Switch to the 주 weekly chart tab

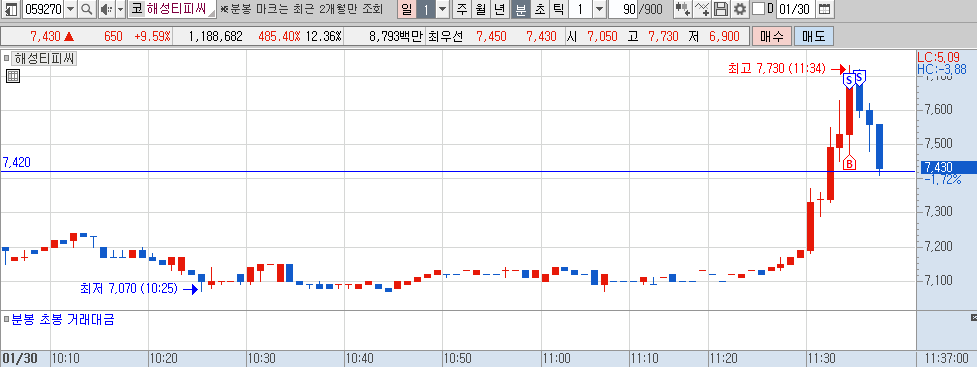461,9
